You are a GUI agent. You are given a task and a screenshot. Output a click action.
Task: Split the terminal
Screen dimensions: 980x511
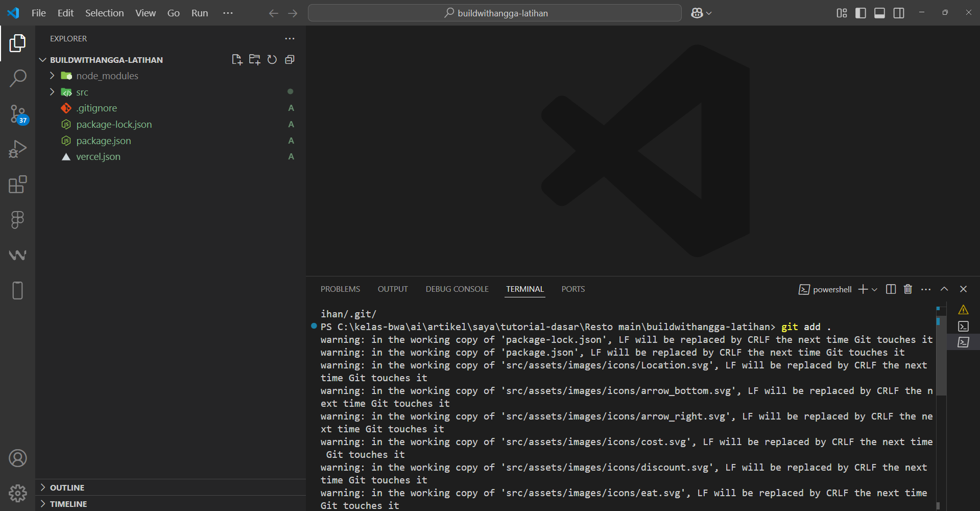[891, 289]
